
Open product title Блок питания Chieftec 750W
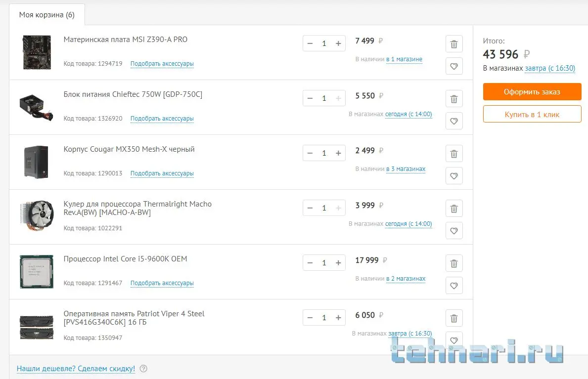[133, 94]
